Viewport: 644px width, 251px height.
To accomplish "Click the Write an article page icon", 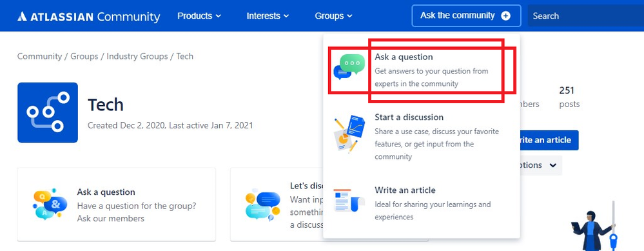I will click(349, 201).
